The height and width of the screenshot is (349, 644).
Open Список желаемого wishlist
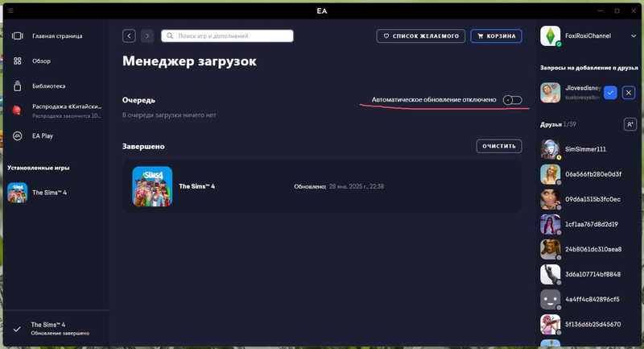[420, 36]
